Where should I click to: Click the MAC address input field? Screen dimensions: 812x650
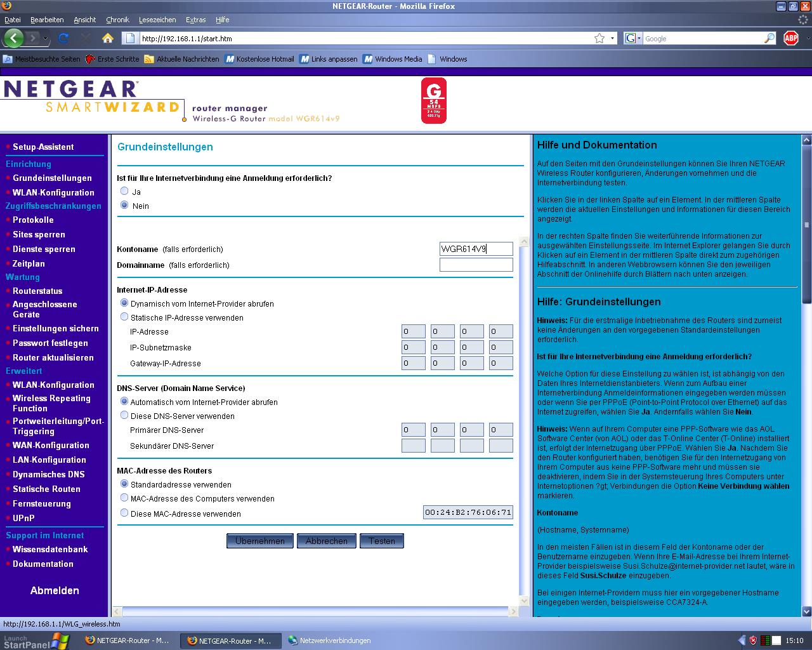[468, 512]
